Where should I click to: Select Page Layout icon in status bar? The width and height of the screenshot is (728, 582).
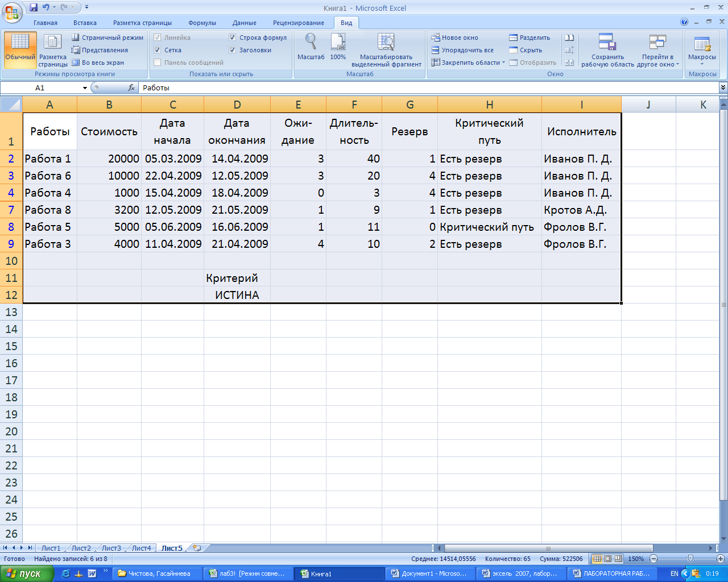point(607,559)
